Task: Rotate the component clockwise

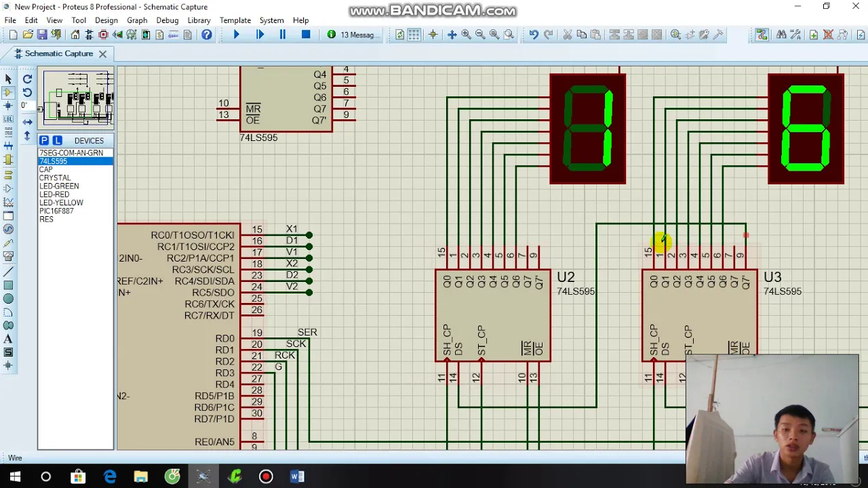Action: pyautogui.click(x=27, y=79)
